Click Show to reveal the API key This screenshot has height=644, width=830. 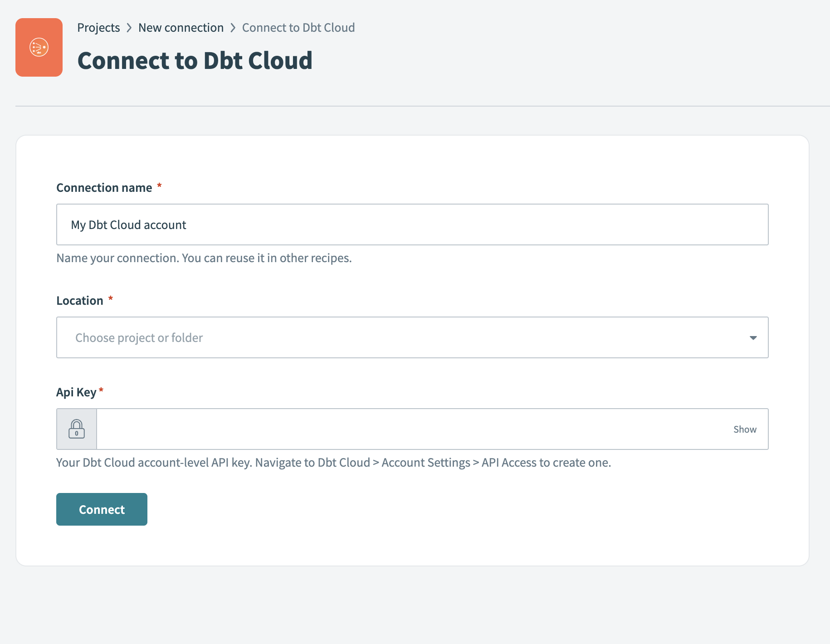745,429
